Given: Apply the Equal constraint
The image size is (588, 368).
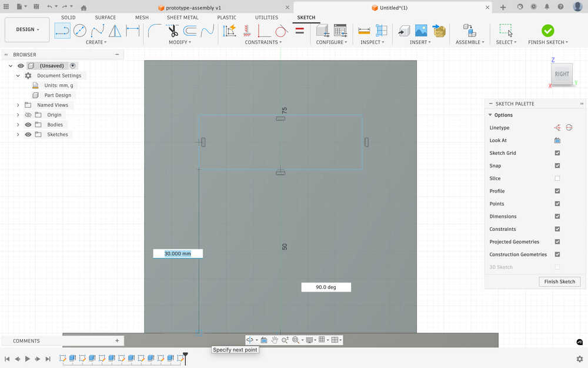Looking at the screenshot, I should point(300,31).
